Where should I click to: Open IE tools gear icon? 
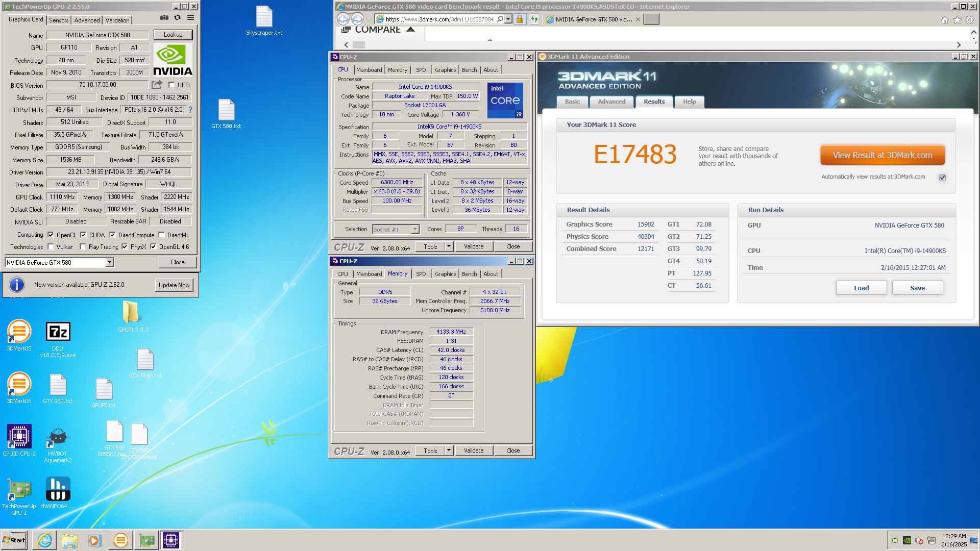click(970, 20)
